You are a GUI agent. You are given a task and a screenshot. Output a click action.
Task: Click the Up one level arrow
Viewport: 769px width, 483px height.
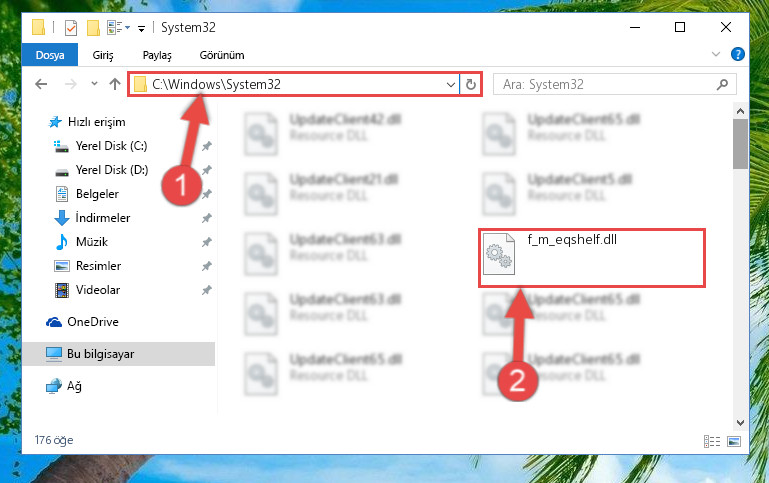(x=115, y=84)
